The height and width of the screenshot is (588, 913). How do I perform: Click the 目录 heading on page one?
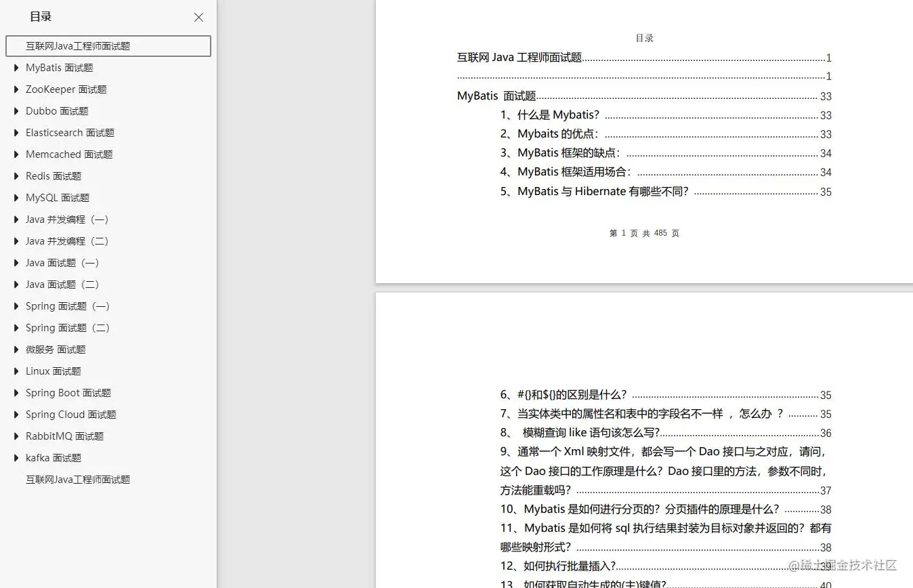[644, 39]
